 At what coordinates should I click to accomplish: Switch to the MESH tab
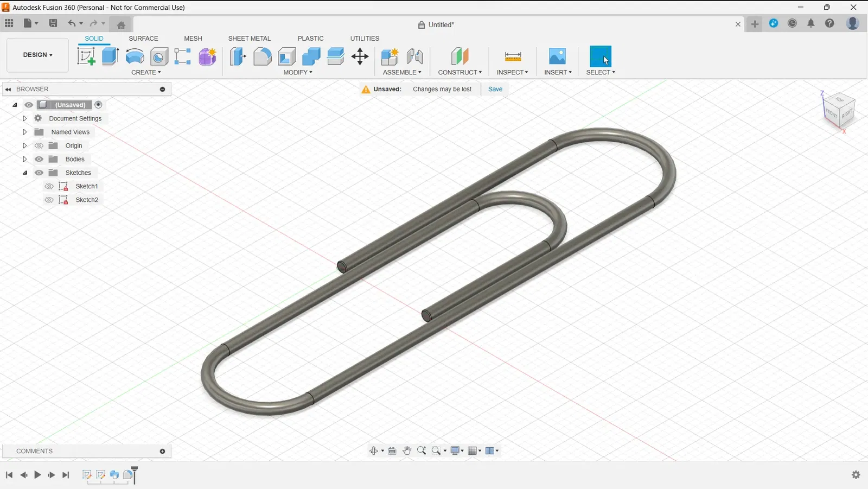(193, 39)
